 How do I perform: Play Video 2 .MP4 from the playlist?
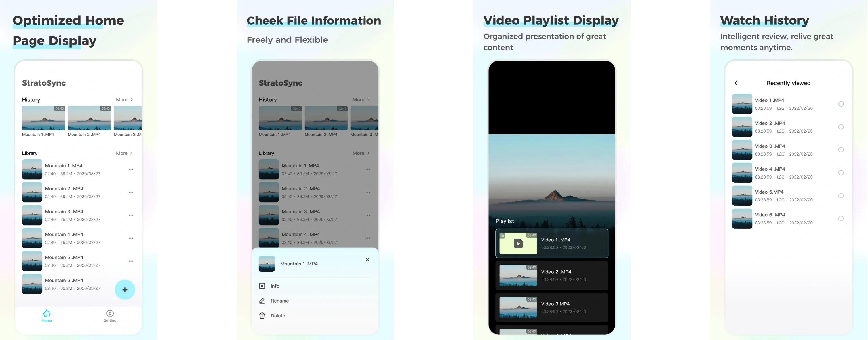[x=552, y=275]
